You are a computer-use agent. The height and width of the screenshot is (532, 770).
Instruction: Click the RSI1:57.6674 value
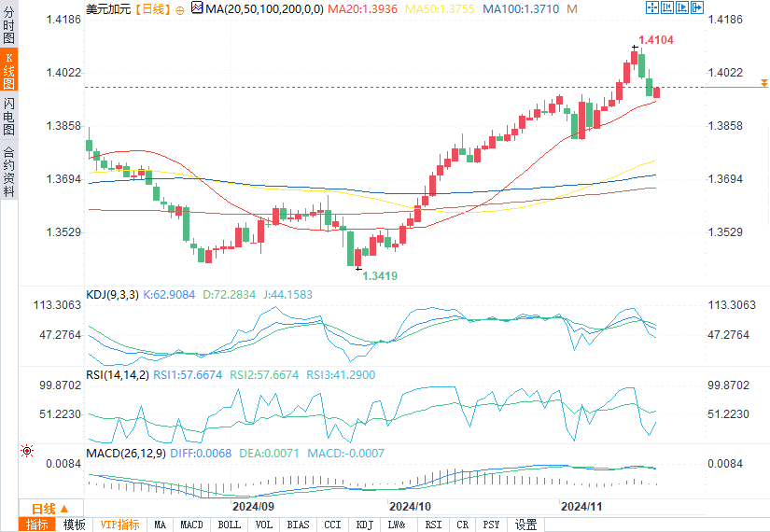pyautogui.click(x=188, y=375)
